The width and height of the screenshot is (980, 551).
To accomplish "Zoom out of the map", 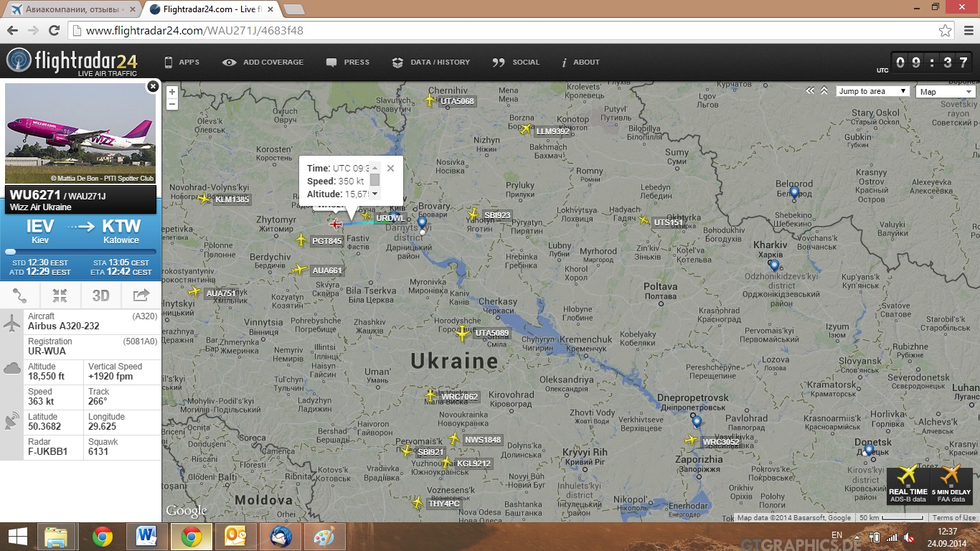I will 172,104.
